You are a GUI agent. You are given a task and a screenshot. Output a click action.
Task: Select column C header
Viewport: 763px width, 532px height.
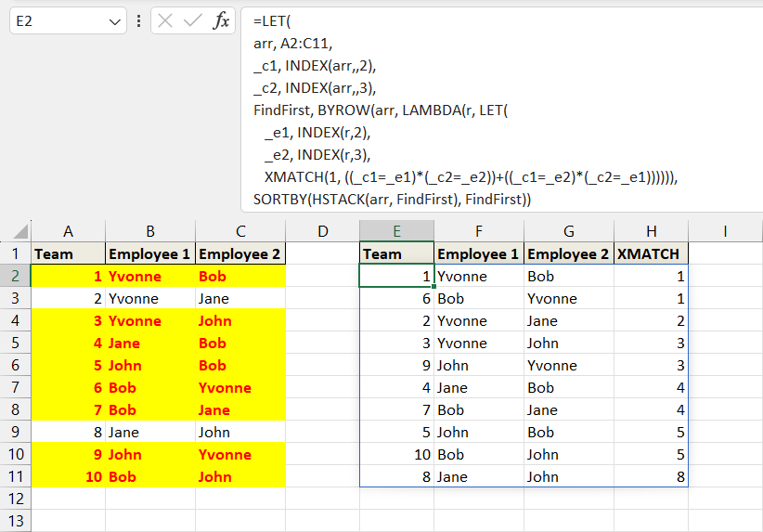(240, 231)
